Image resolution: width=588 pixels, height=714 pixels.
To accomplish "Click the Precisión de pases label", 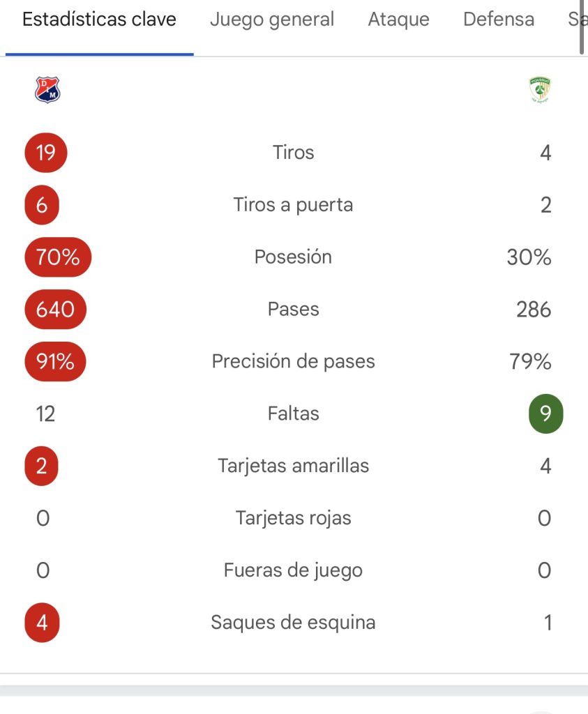I will coord(294,362).
